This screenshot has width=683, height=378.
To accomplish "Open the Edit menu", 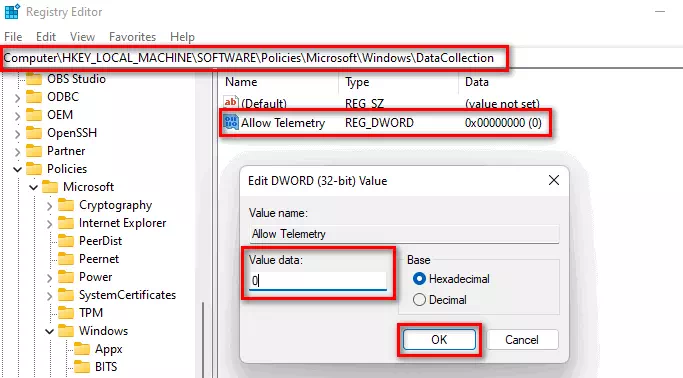I will coord(46,37).
